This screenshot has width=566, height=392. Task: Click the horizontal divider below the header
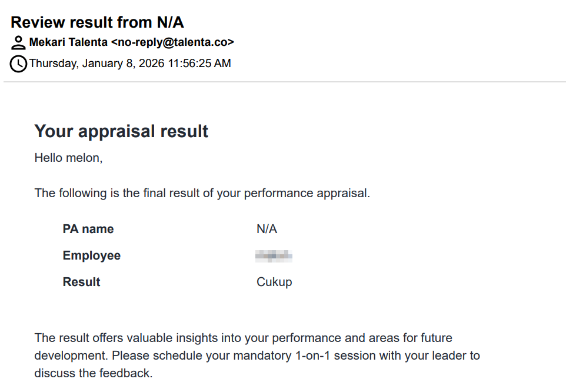(x=284, y=82)
